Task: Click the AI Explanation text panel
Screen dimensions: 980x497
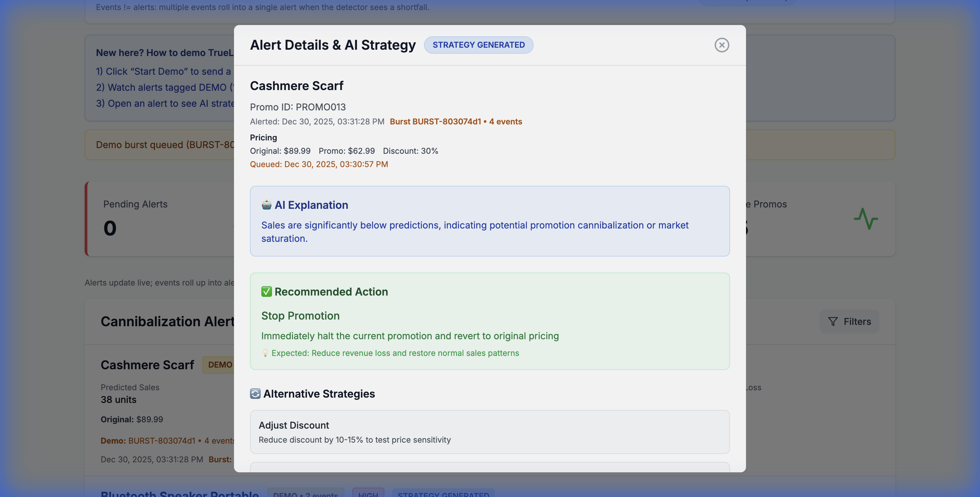Action: (x=489, y=231)
